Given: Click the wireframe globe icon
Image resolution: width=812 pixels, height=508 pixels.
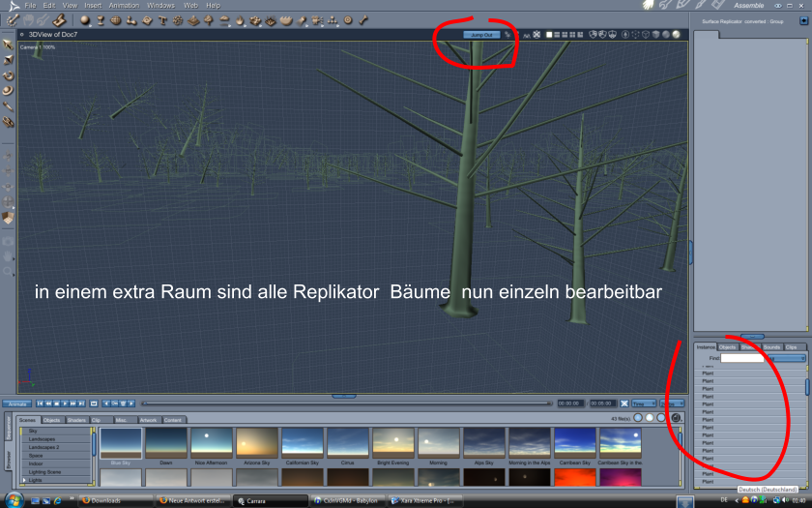Looking at the screenshot, I should (116, 20).
